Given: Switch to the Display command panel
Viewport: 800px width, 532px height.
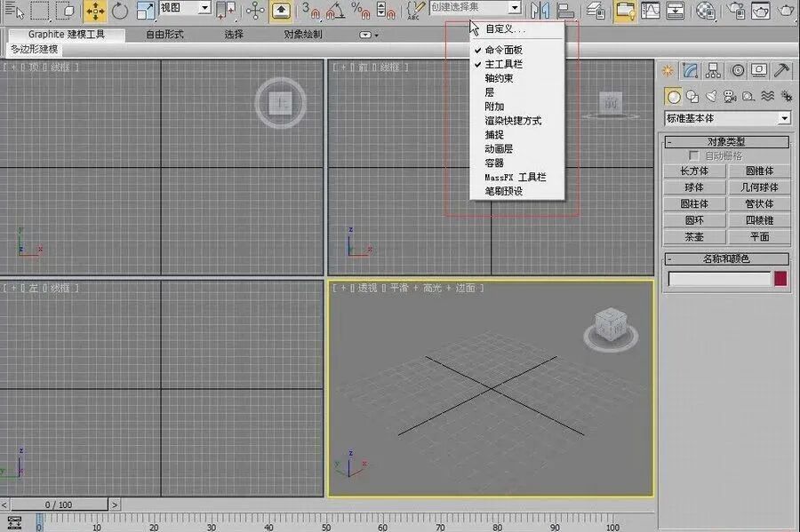Looking at the screenshot, I should coord(759,70).
